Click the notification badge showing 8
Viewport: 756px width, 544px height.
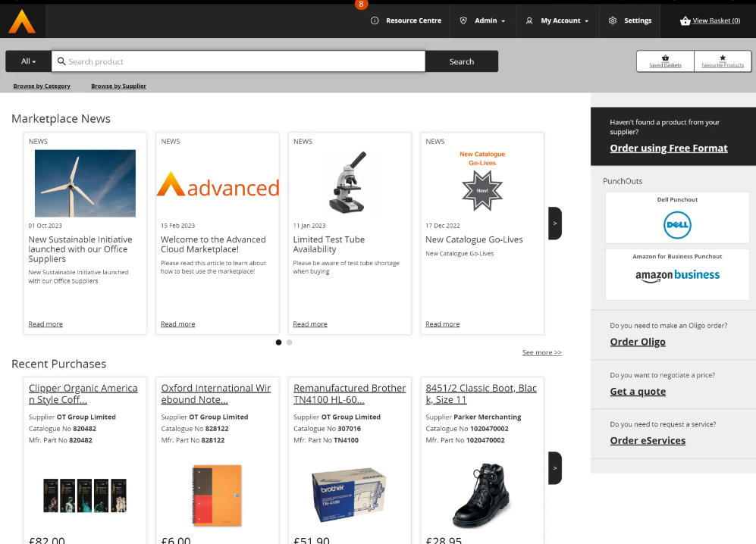coord(361,5)
